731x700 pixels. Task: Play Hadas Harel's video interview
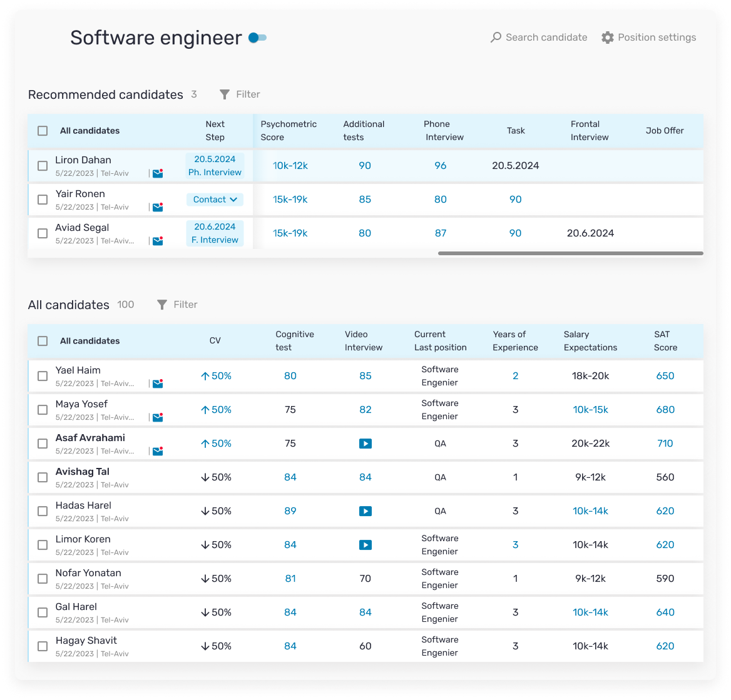[365, 511]
